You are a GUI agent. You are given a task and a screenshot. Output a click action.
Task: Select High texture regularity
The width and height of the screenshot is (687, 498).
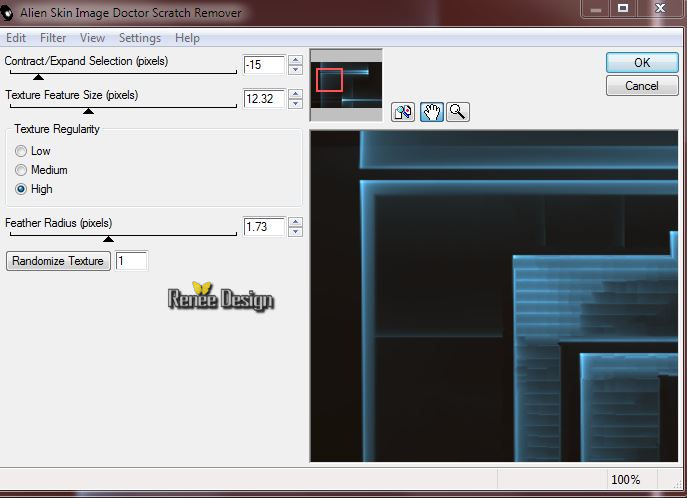click(x=21, y=189)
